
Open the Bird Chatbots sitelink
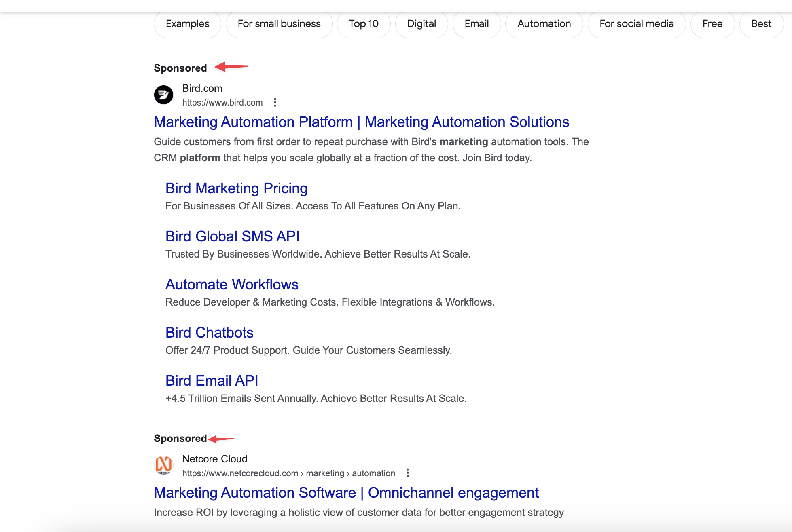[210, 333]
